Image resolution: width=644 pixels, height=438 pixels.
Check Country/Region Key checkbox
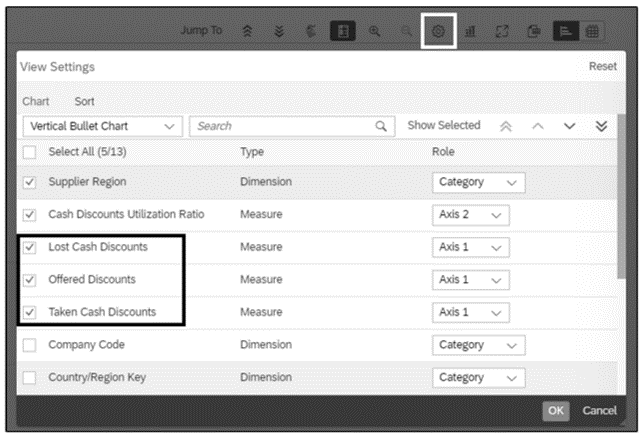[30, 378]
